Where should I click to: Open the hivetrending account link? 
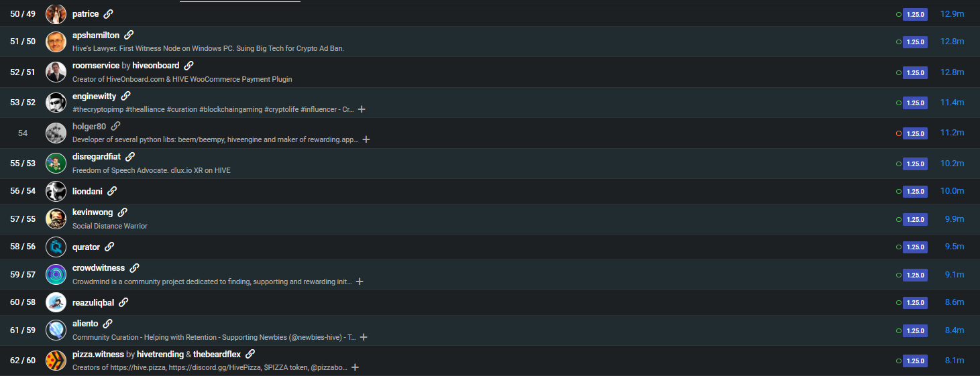[x=161, y=354]
